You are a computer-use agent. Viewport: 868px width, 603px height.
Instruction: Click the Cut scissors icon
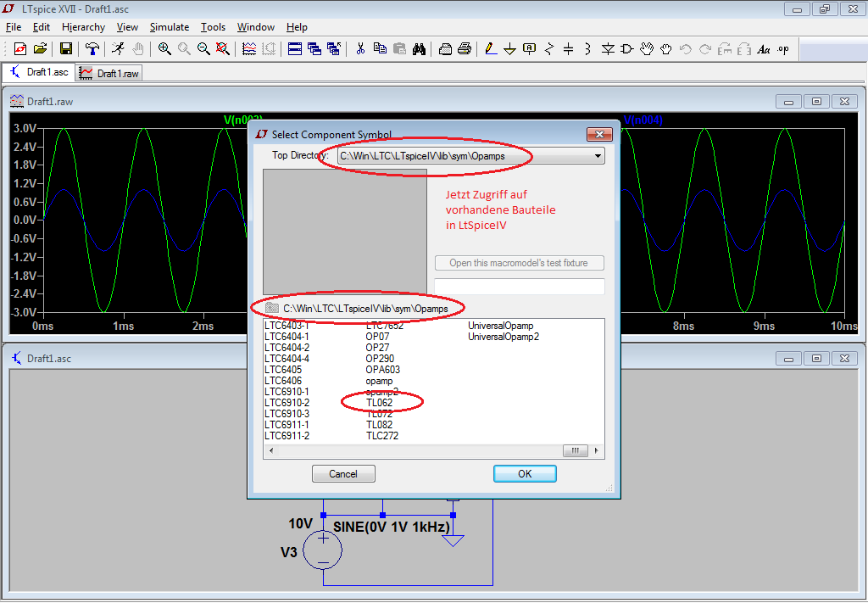360,49
